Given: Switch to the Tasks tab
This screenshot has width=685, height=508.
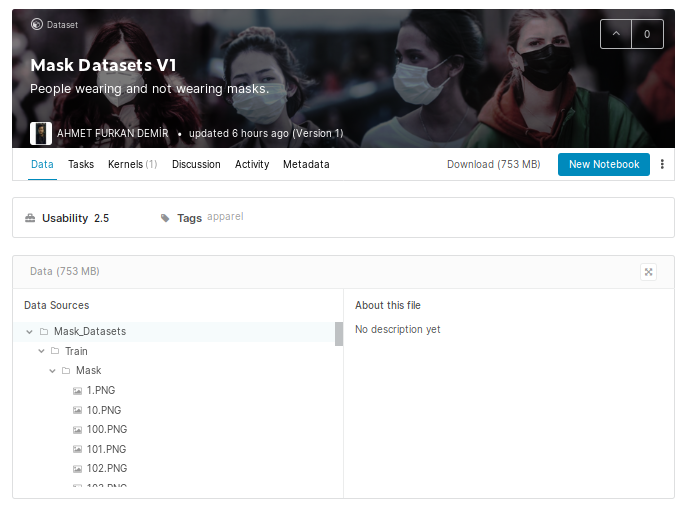Looking at the screenshot, I should coord(81,164).
